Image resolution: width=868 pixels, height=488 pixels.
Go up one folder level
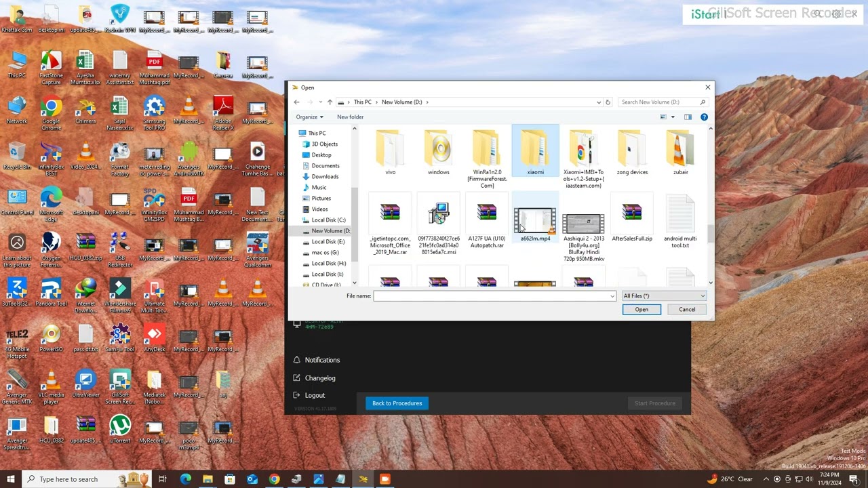tap(330, 102)
